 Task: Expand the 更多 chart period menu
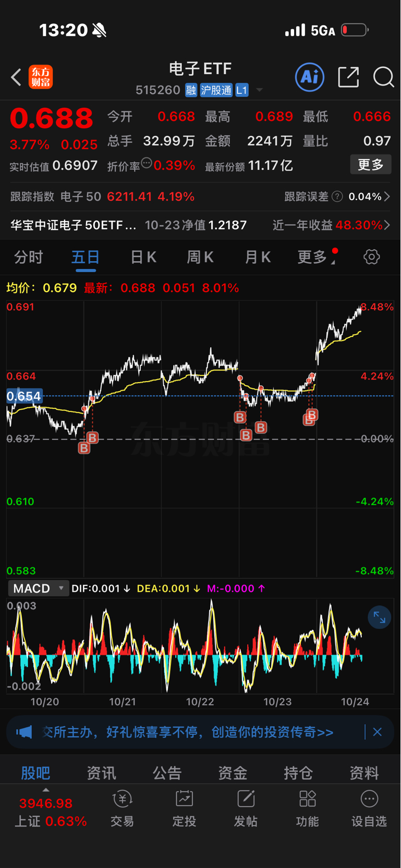[x=317, y=256]
